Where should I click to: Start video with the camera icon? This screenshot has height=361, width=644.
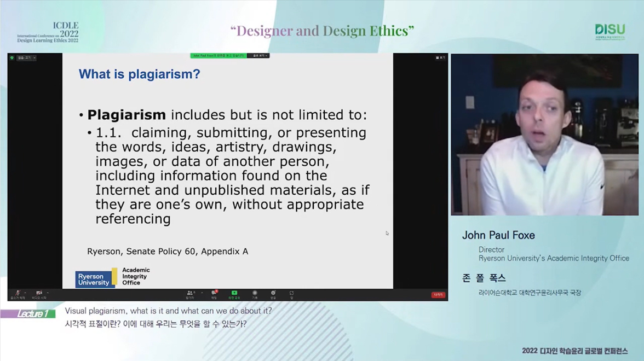pos(39,294)
